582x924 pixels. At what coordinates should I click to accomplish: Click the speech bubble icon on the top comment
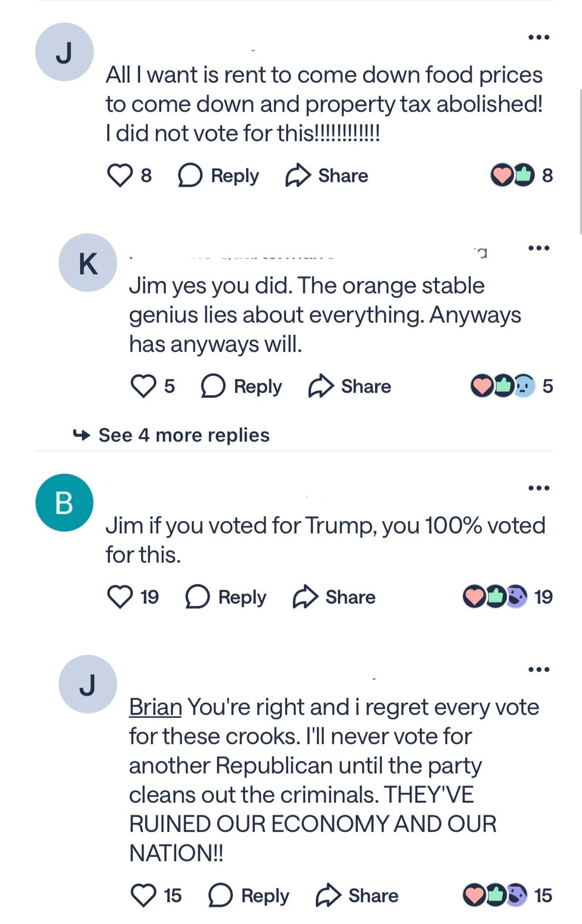pyautogui.click(x=190, y=176)
